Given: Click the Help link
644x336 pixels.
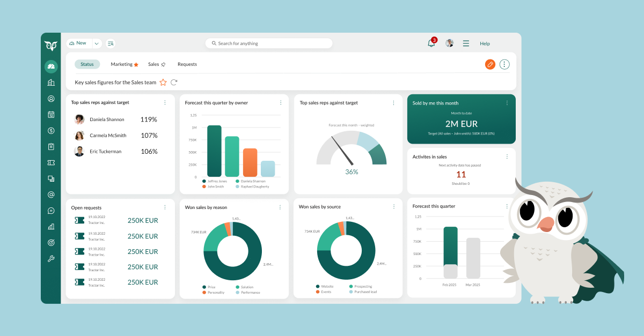Looking at the screenshot, I should pyautogui.click(x=485, y=43).
